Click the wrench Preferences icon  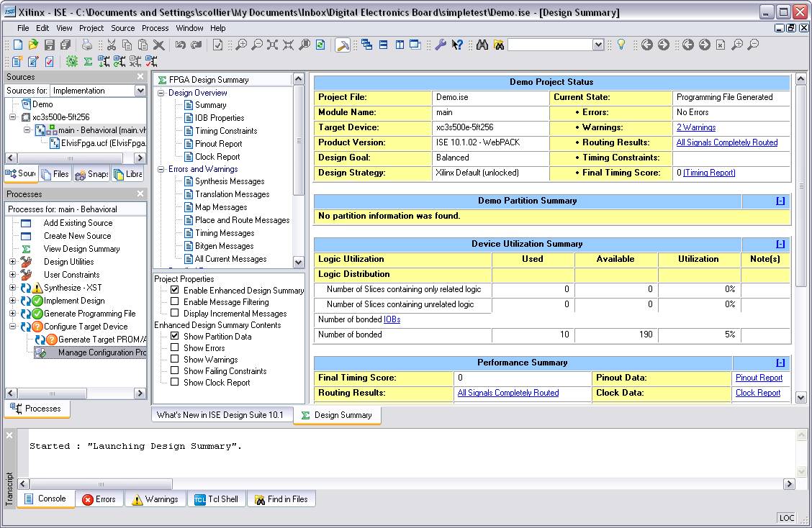pyautogui.click(x=441, y=45)
